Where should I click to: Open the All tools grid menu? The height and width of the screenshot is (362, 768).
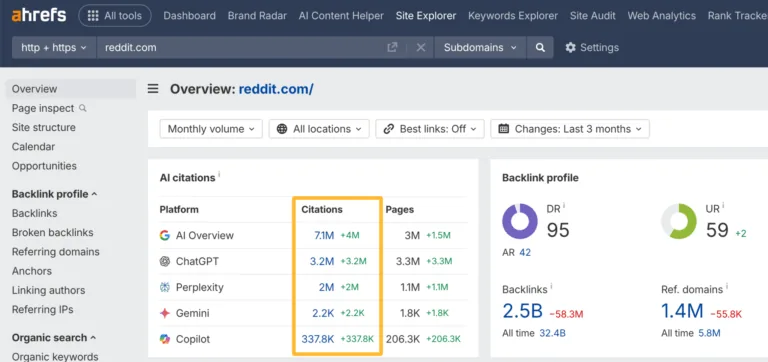115,16
